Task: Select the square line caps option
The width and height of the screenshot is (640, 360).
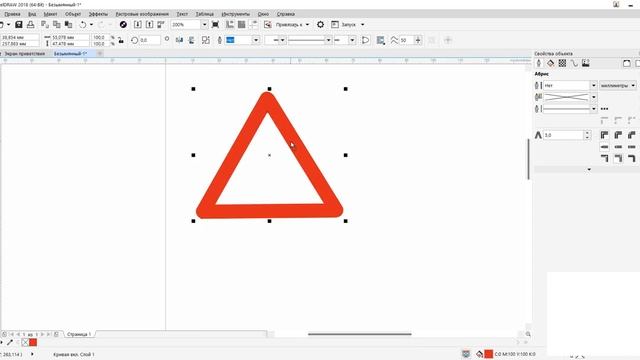Action: (604, 147)
